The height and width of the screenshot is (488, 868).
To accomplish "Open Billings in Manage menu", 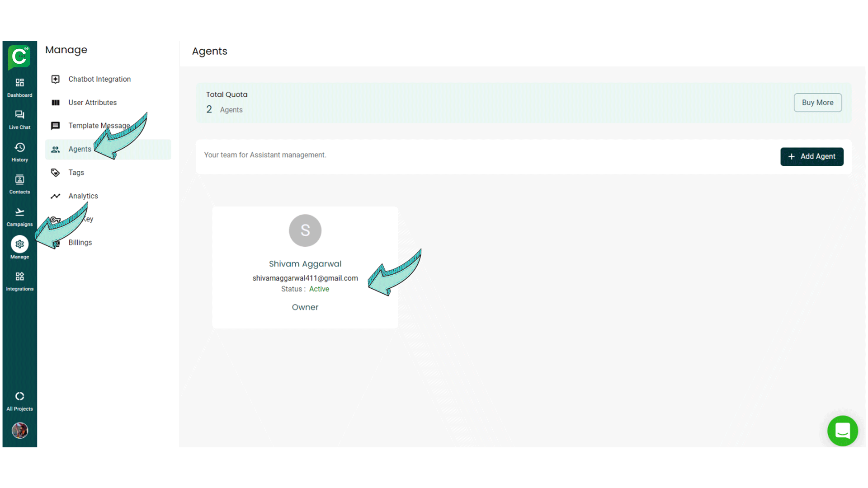I will point(80,243).
